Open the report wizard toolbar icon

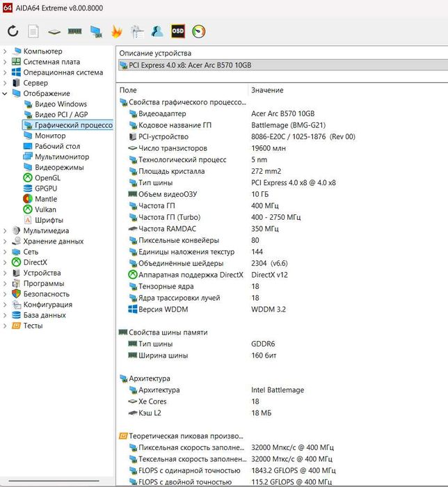[137, 32]
